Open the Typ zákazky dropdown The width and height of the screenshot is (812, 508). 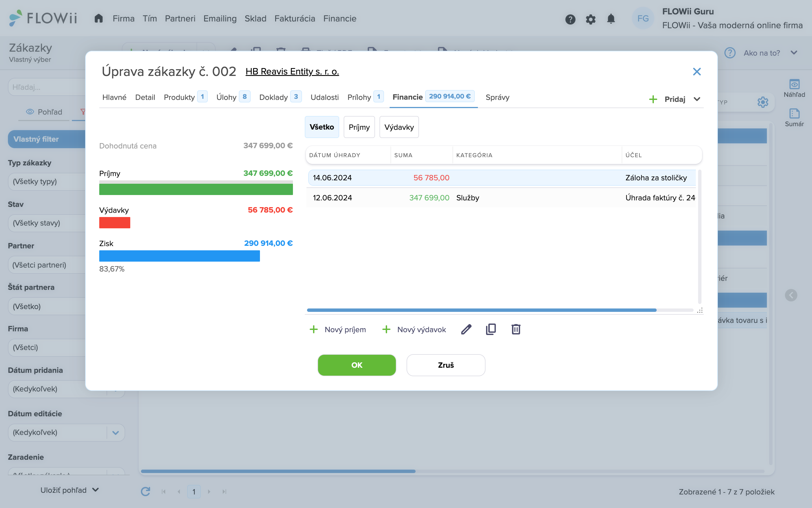(x=47, y=181)
